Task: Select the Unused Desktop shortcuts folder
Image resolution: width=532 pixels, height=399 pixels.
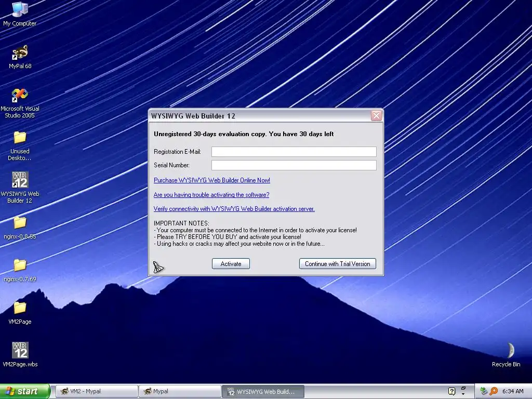Action: tap(20, 146)
